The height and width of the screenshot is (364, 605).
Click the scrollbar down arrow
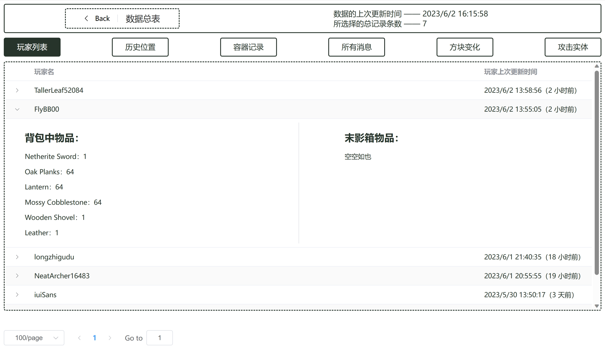pos(597,306)
